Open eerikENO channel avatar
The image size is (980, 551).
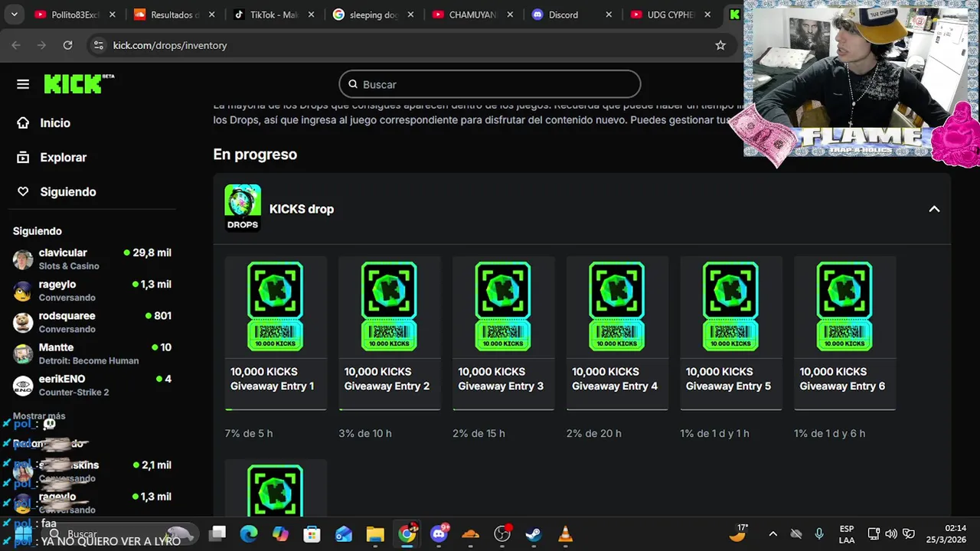point(23,385)
